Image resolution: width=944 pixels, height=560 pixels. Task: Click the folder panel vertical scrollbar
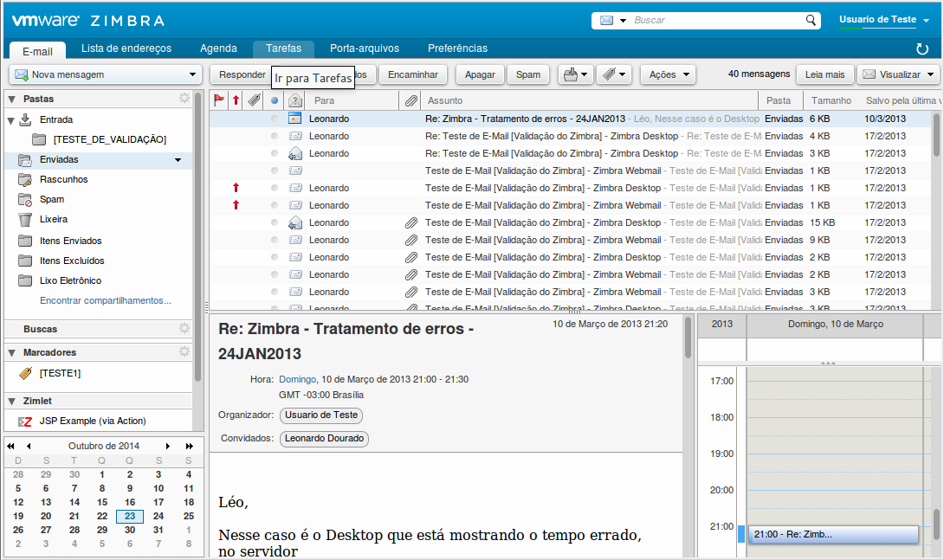[197, 238]
